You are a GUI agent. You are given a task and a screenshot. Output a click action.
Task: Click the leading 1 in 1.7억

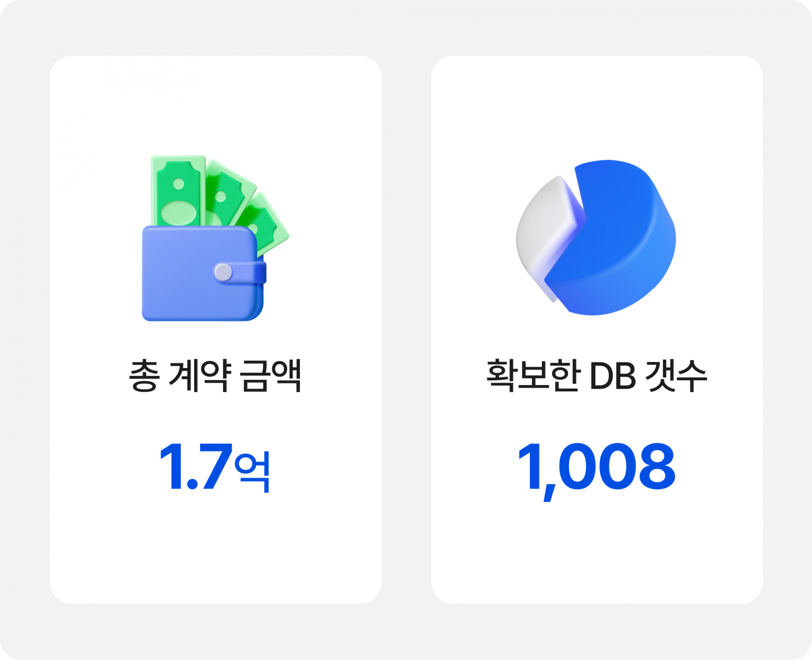pos(171,466)
